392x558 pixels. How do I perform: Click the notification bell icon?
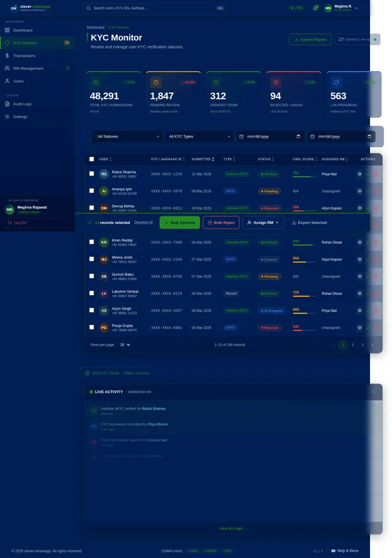315,8
